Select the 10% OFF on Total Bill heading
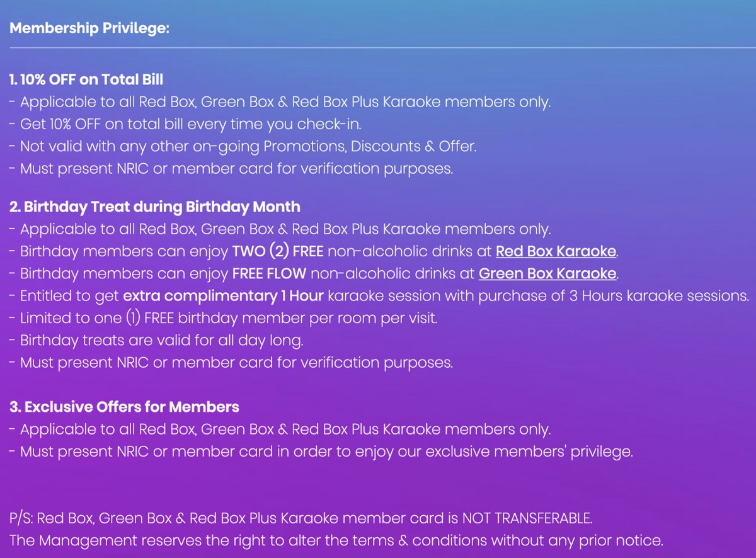The width and height of the screenshot is (756, 558). pyautogui.click(x=86, y=79)
